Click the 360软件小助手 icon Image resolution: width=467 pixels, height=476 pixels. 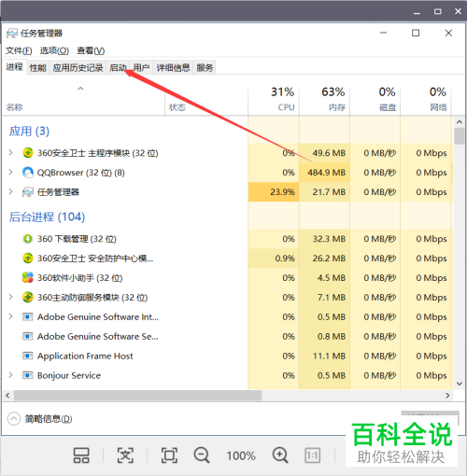28,277
